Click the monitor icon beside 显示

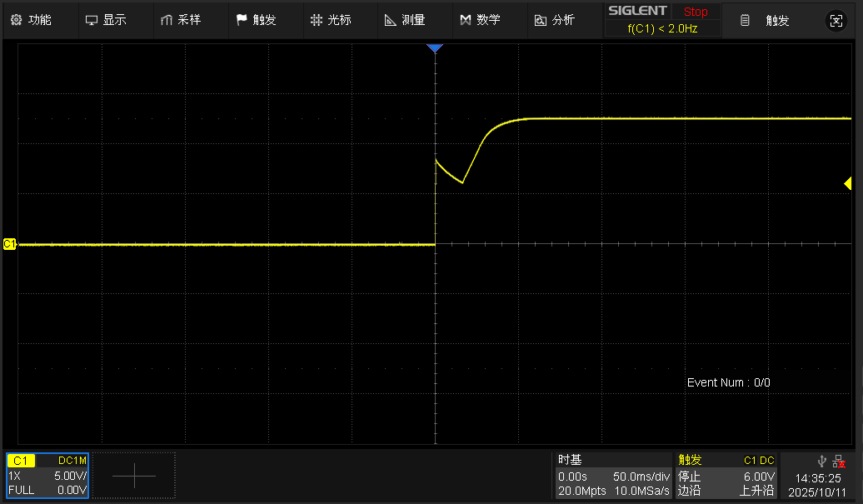pos(92,20)
